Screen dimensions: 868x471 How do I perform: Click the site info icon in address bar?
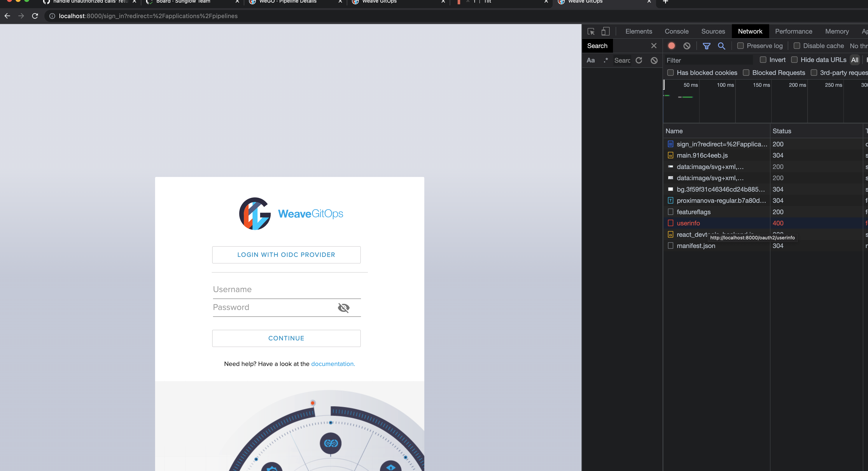(52, 16)
